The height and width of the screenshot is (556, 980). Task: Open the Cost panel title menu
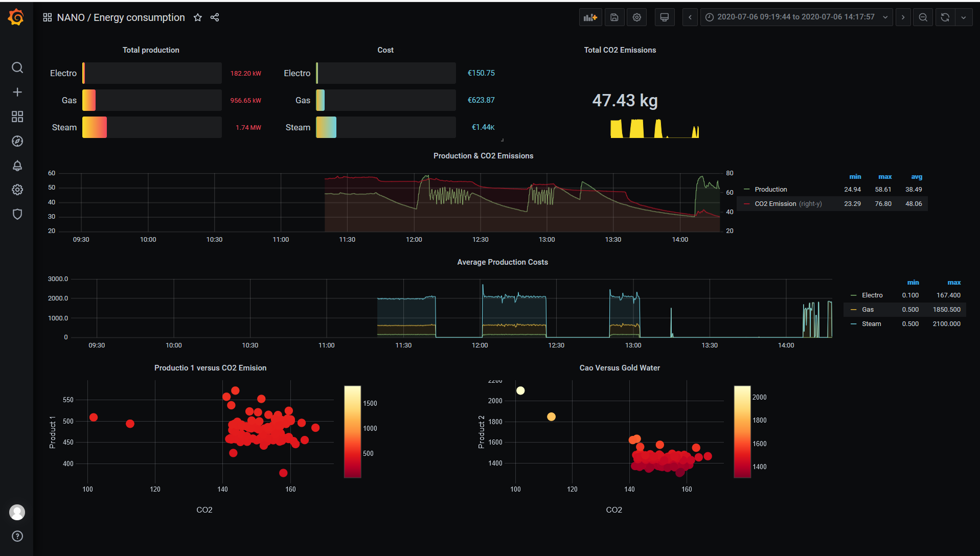[x=385, y=50]
